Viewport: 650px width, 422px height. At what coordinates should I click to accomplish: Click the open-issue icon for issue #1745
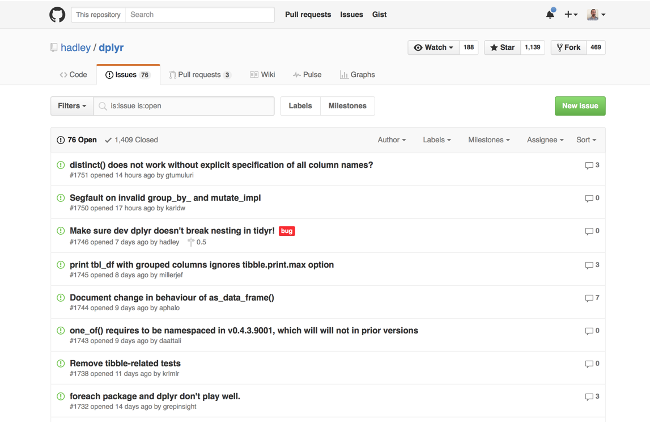(61, 264)
